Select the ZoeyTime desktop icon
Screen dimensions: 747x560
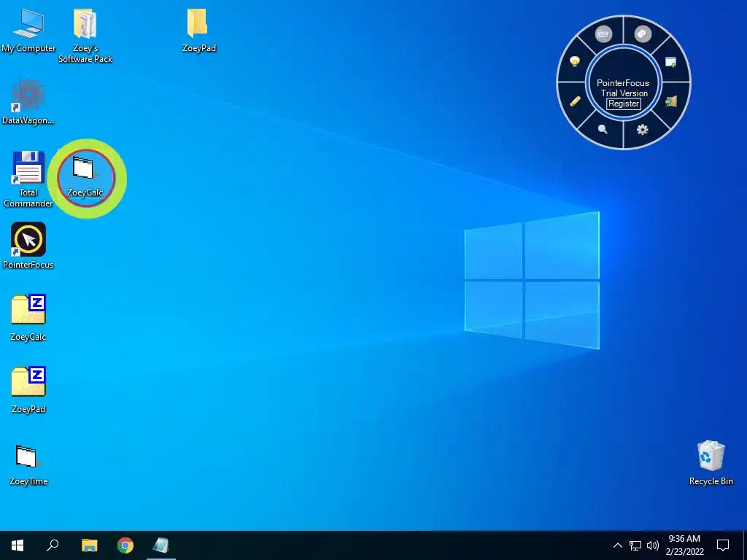tap(28, 465)
